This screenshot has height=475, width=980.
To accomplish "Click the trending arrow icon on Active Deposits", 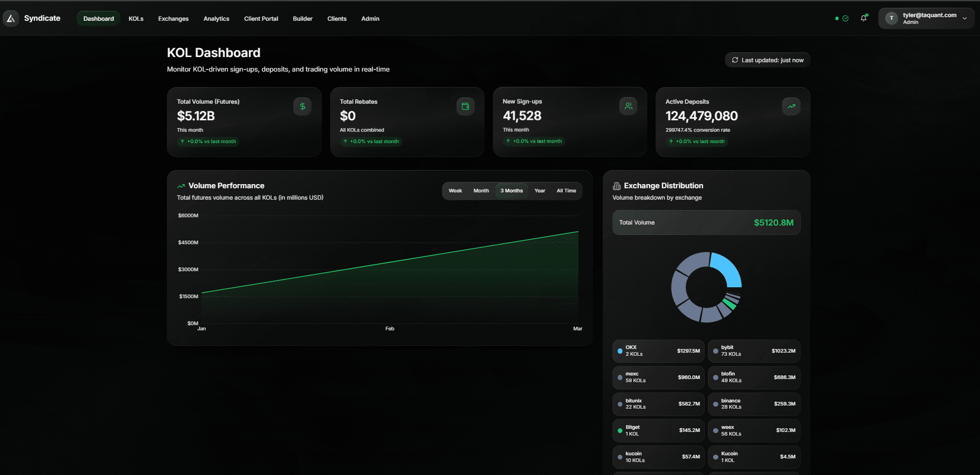I will [791, 106].
